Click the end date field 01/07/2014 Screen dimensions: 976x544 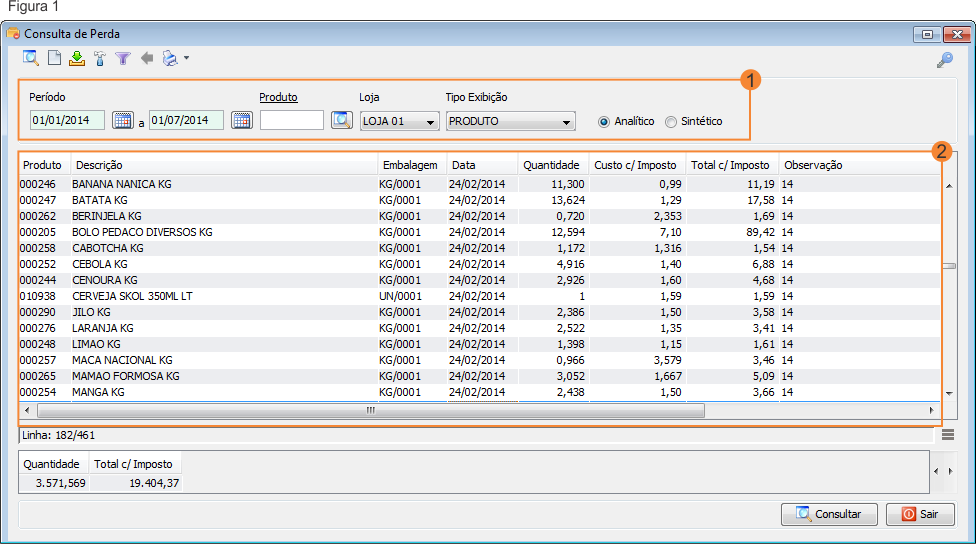coord(186,120)
